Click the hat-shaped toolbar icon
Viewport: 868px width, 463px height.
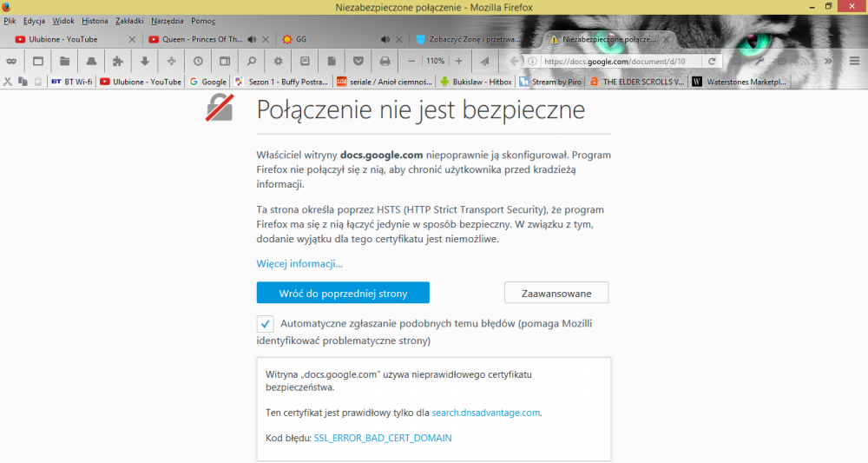pos(91,62)
